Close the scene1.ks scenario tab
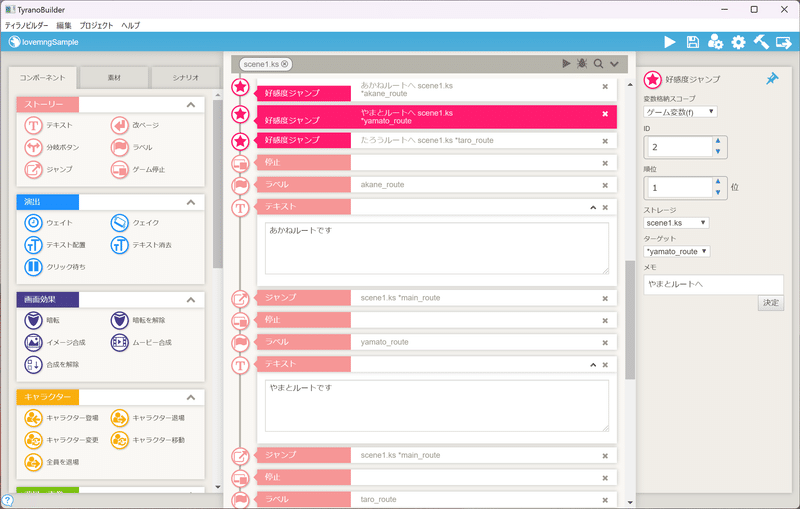The width and height of the screenshot is (800, 509). point(285,64)
